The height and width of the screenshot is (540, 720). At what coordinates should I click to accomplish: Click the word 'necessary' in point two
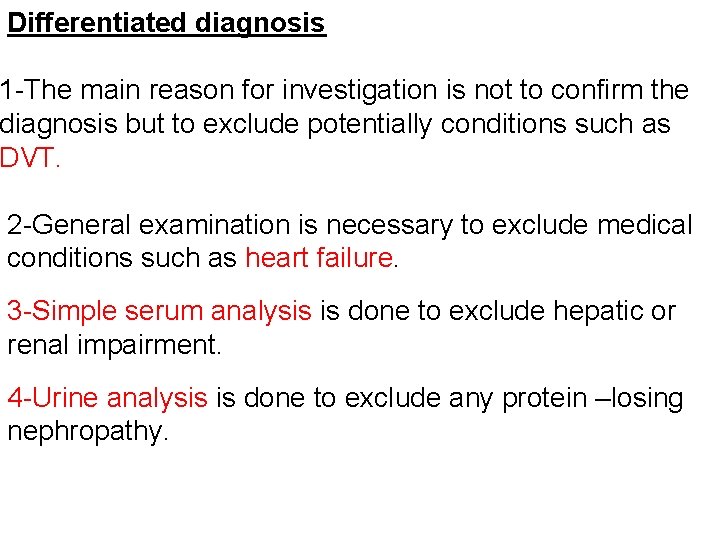(x=389, y=226)
